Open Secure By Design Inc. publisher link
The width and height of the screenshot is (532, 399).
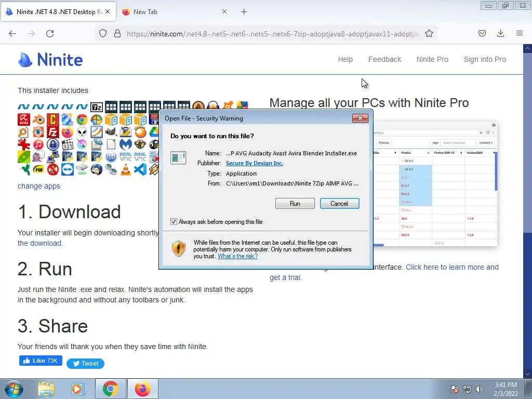point(255,163)
